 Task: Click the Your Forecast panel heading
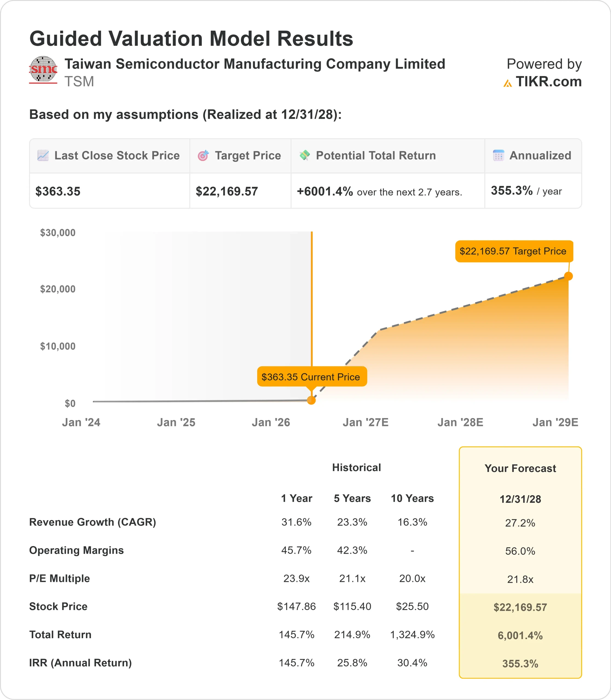[520, 468]
